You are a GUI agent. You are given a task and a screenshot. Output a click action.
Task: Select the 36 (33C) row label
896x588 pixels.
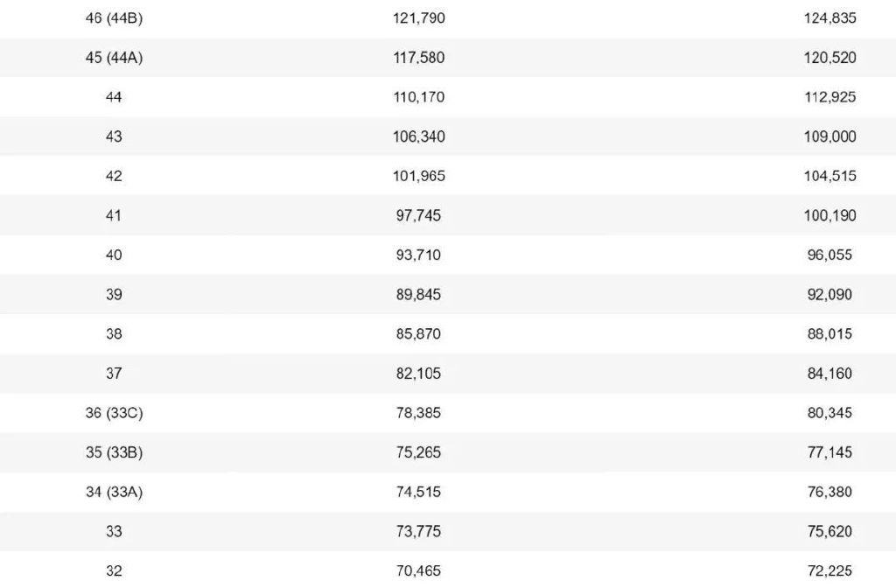click(114, 413)
